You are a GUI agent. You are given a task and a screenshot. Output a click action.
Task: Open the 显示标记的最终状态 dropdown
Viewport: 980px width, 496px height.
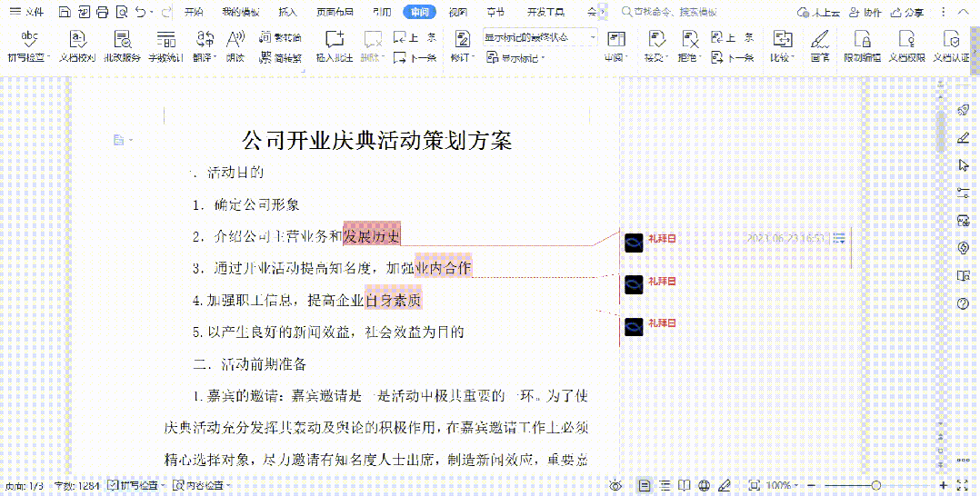[x=541, y=37]
